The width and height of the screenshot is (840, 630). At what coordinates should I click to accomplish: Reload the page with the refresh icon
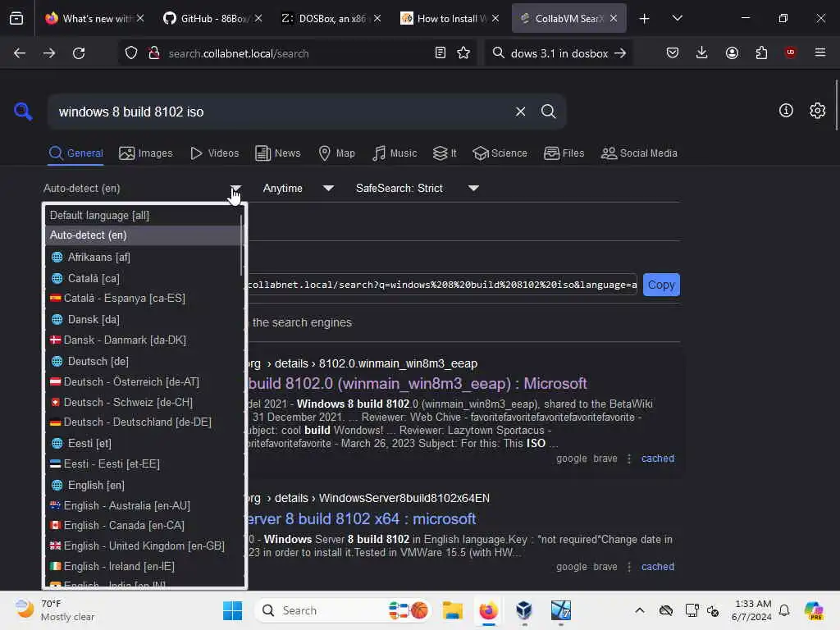pos(79,53)
